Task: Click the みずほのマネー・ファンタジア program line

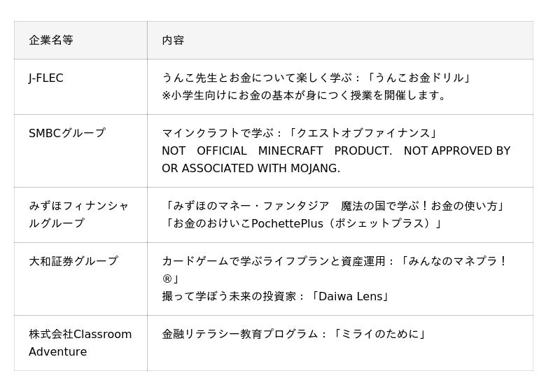Action: point(335,206)
